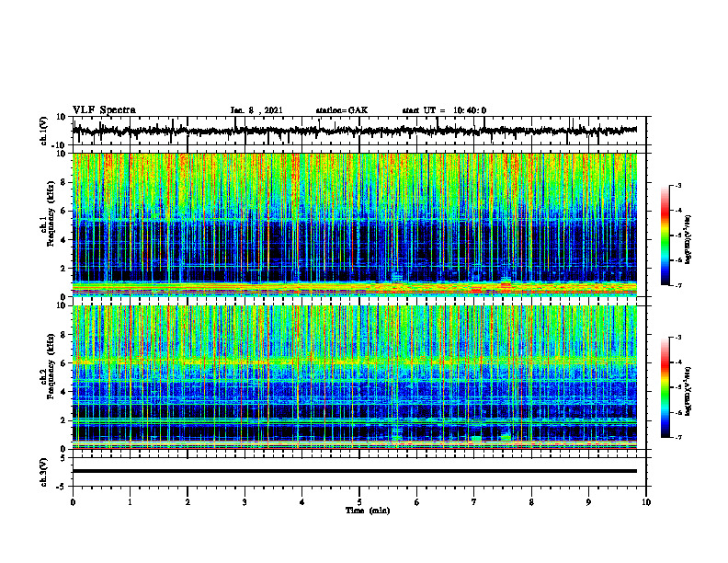728x563 pixels.
Task: Click the "ch.1(V)" waveform axis label
Action: (x=44, y=131)
